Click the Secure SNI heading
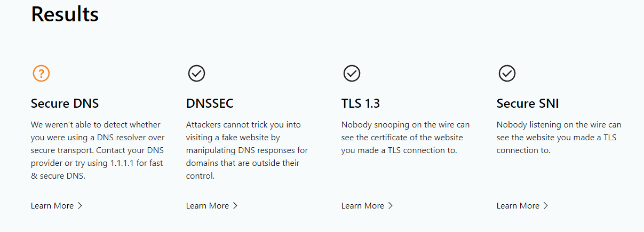Image resolution: width=644 pixels, height=232 pixels. point(528,103)
